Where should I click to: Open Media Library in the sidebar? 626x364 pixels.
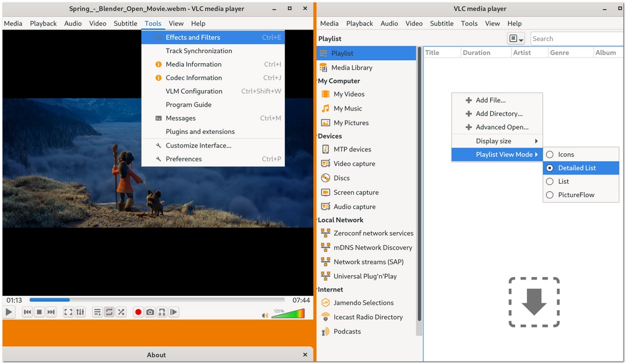[x=366, y=68]
